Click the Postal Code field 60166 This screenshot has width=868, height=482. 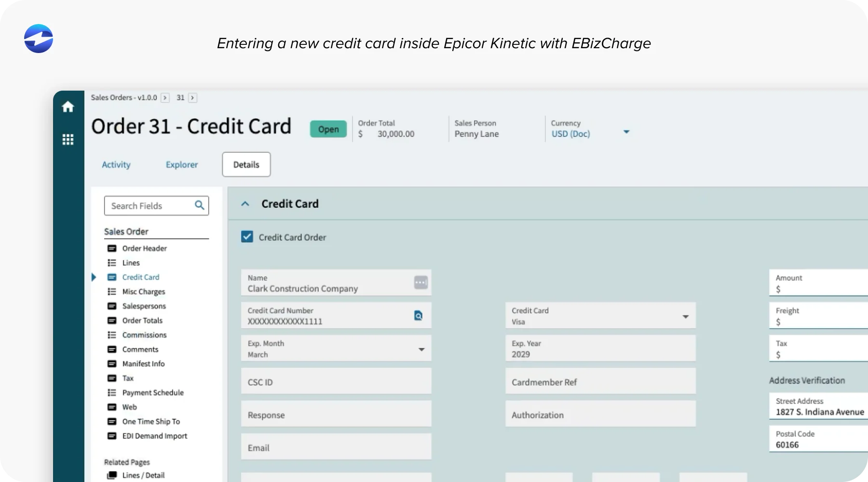818,439
